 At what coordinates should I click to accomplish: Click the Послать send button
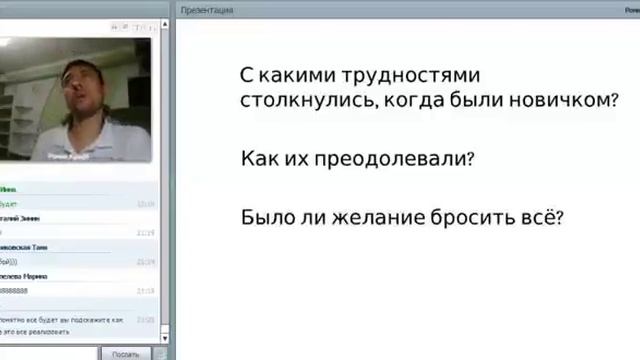tap(126, 354)
